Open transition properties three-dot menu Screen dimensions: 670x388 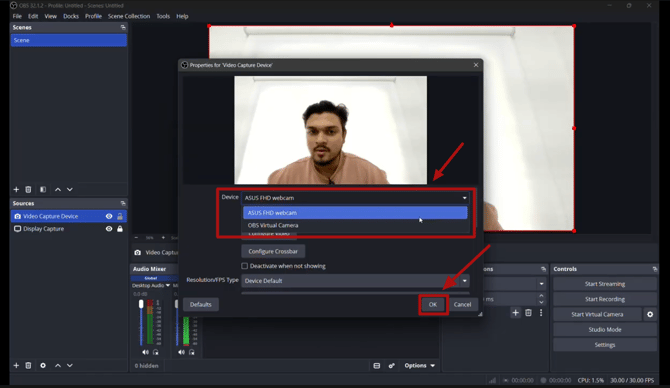[x=541, y=313]
